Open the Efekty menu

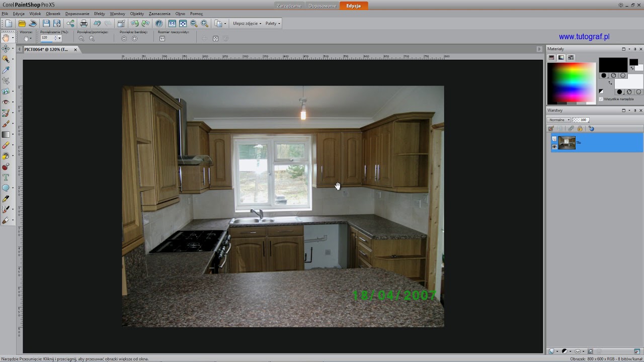[100, 14]
